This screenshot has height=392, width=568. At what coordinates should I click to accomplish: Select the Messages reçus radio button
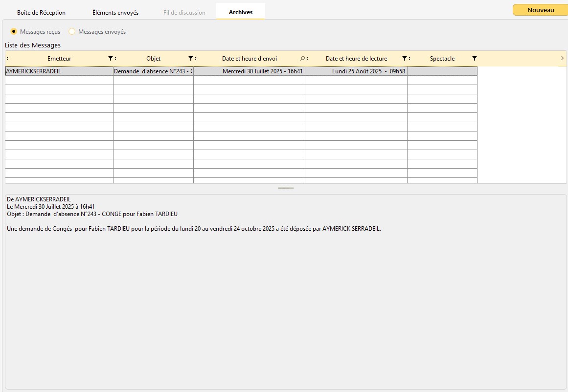pyautogui.click(x=14, y=32)
